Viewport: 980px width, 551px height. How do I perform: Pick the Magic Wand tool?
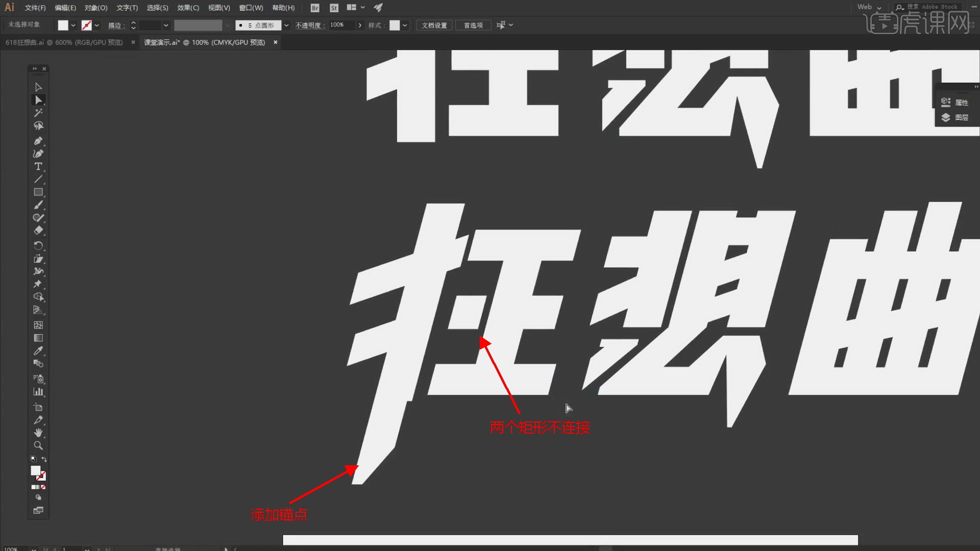[38, 113]
